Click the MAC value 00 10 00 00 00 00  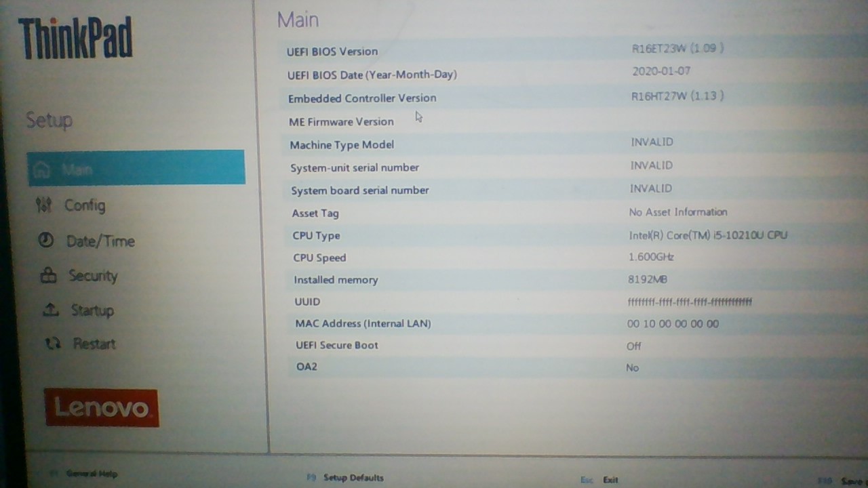(673, 324)
